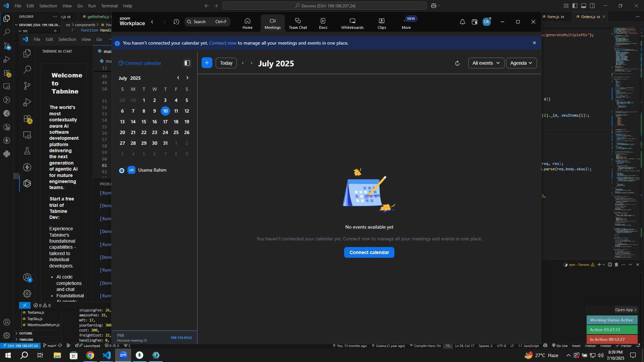Open Clips in Zoom
Screen dimensions: 644x362
pyautogui.click(x=382, y=23)
